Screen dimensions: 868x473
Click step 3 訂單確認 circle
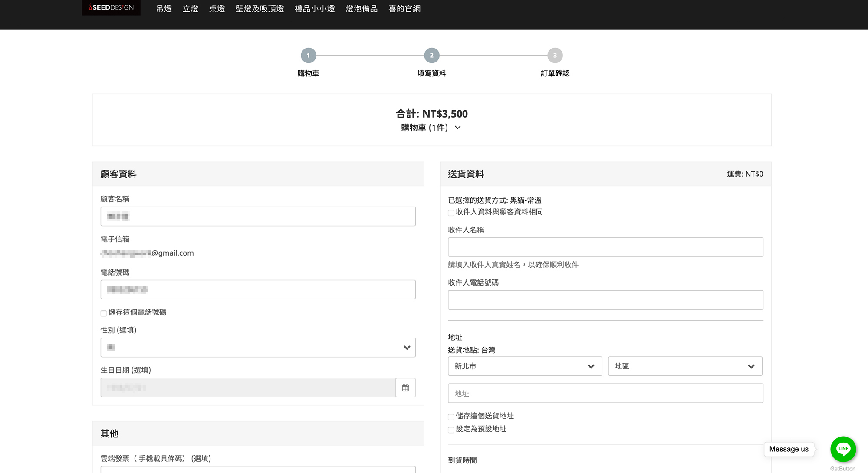(x=555, y=56)
